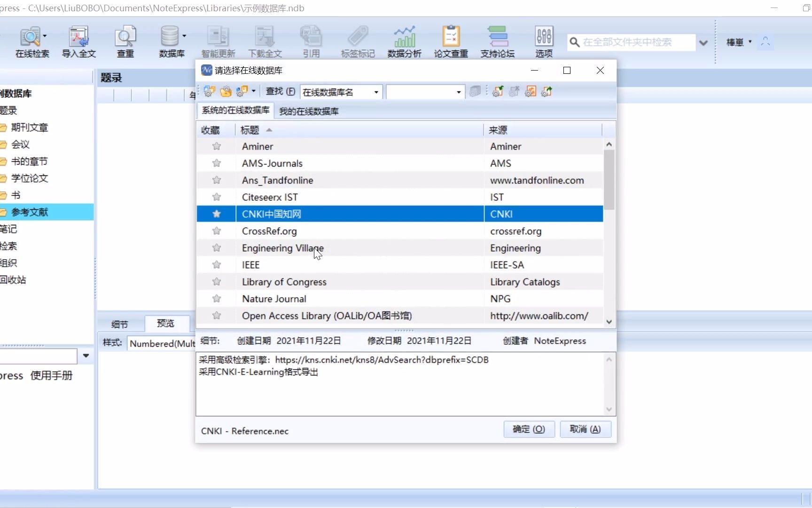Click the user avatar icon beside 棒崽

click(x=765, y=42)
